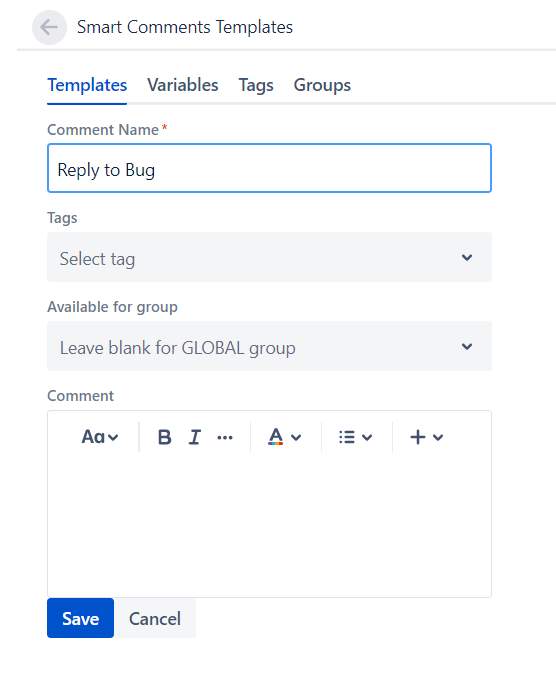Image resolution: width=556 pixels, height=674 pixels.
Task: Save the comment template
Action: coord(80,618)
